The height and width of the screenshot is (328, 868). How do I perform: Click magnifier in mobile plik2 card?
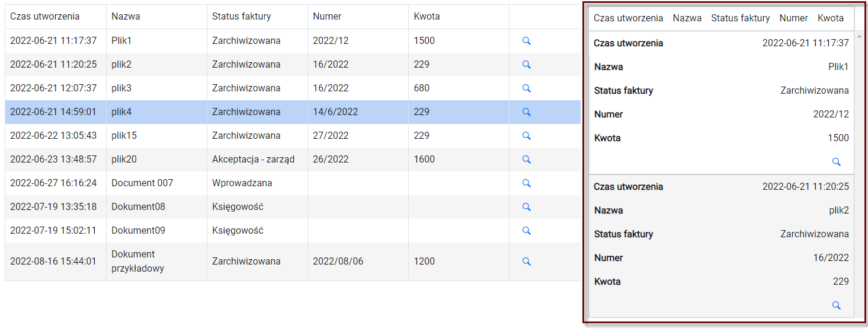837,305
